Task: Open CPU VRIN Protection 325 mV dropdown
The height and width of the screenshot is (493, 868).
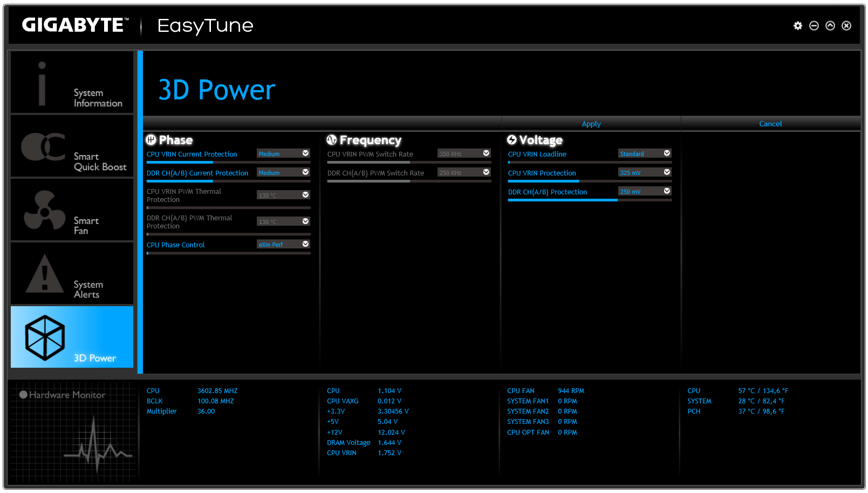Action: 645,172
